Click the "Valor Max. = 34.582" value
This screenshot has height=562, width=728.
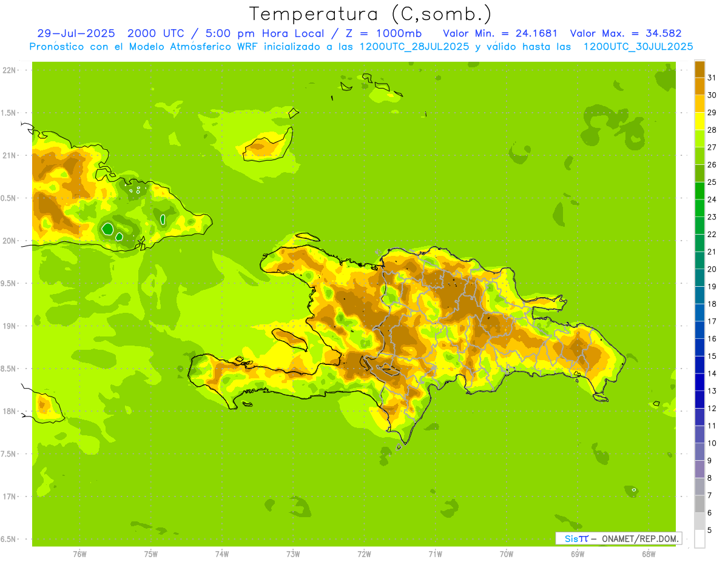(x=626, y=33)
